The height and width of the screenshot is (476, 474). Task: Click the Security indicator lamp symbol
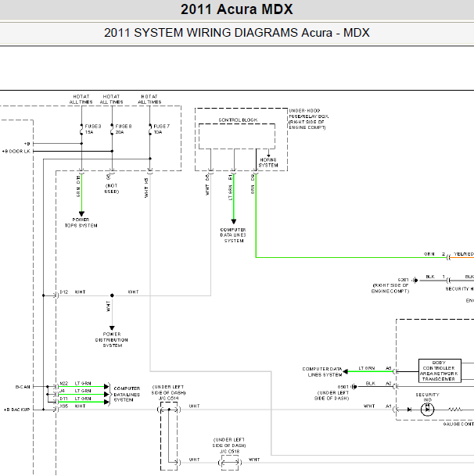(x=427, y=408)
